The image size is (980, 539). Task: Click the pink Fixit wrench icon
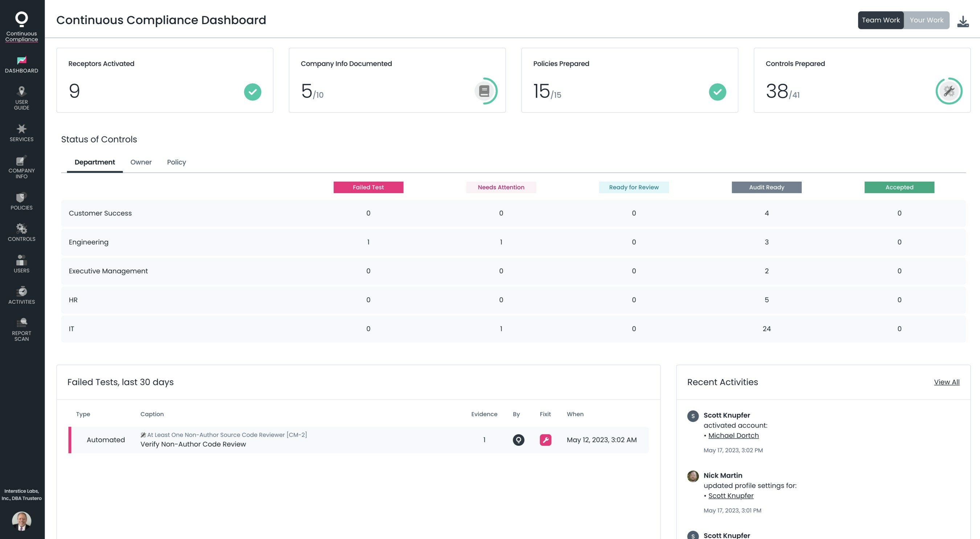[x=545, y=440]
